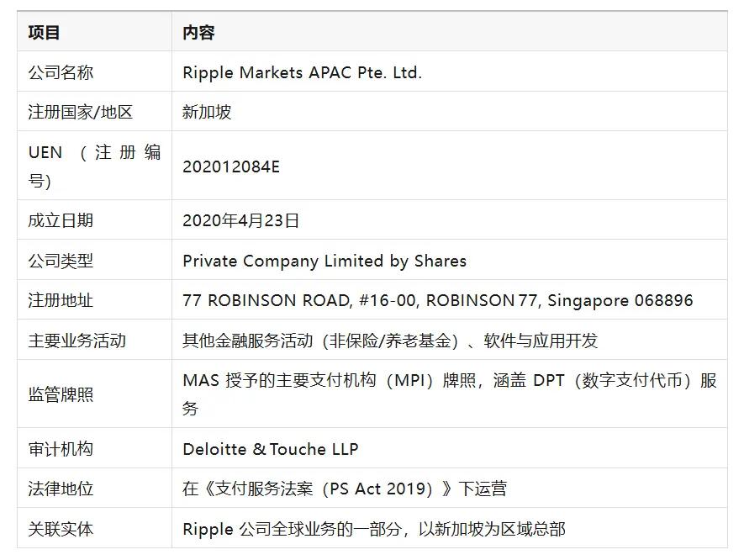Select the 主要业务活动 label cell
The height and width of the screenshot is (560, 744).
(77, 341)
